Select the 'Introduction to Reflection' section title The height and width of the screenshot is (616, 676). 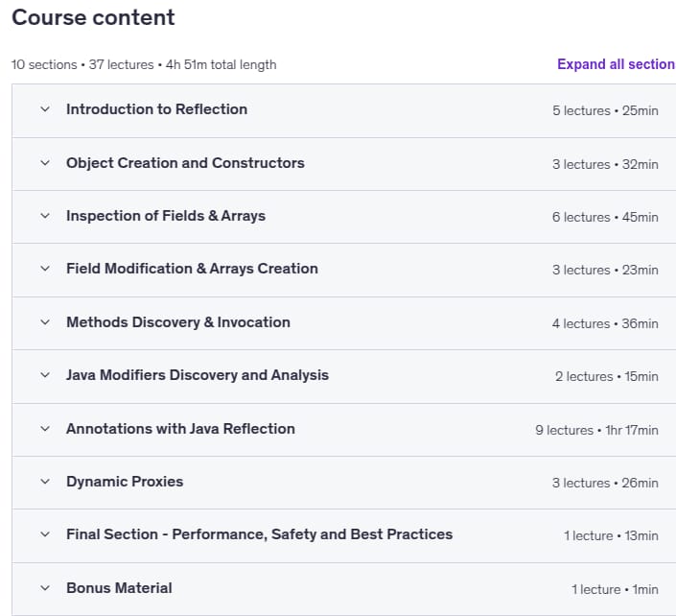click(x=157, y=109)
